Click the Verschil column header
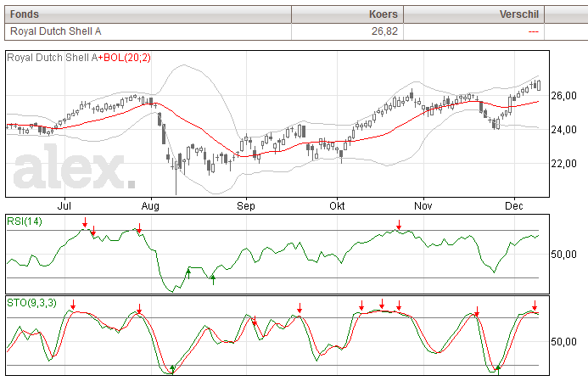The height and width of the screenshot is (381, 588). point(473,14)
